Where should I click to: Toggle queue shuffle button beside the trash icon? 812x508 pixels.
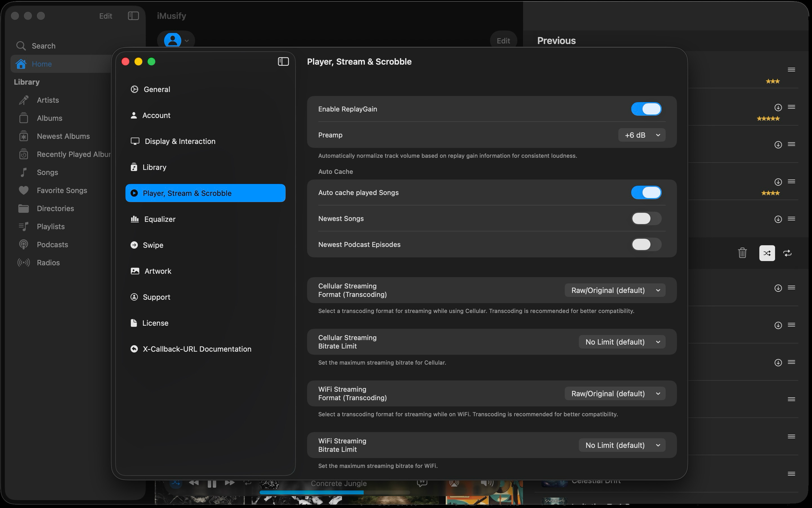pos(767,253)
